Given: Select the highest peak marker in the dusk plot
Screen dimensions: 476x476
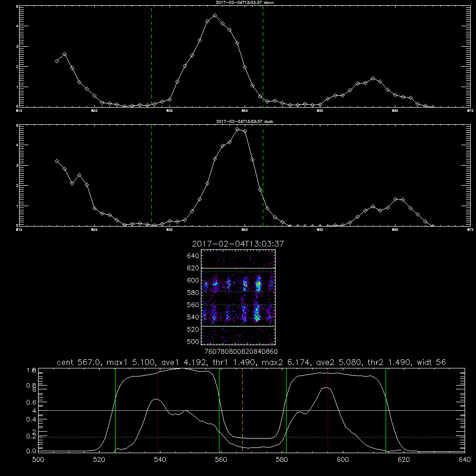Looking at the screenshot, I should [x=238, y=129].
